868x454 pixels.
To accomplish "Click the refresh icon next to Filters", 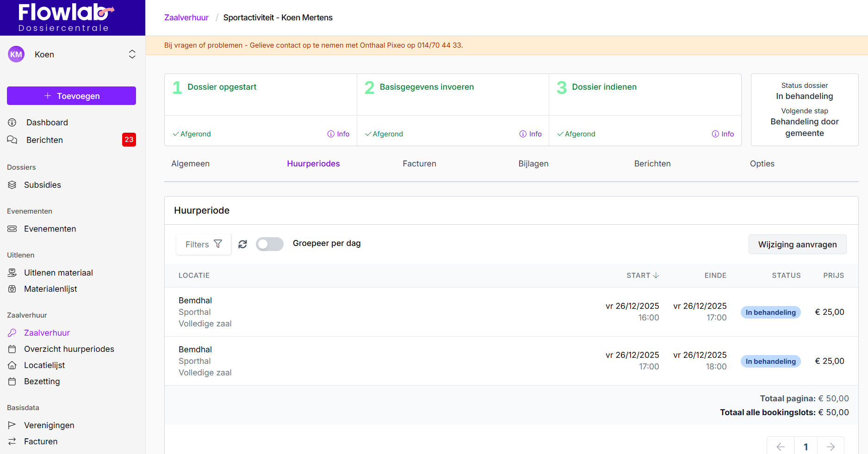I will pyautogui.click(x=242, y=244).
